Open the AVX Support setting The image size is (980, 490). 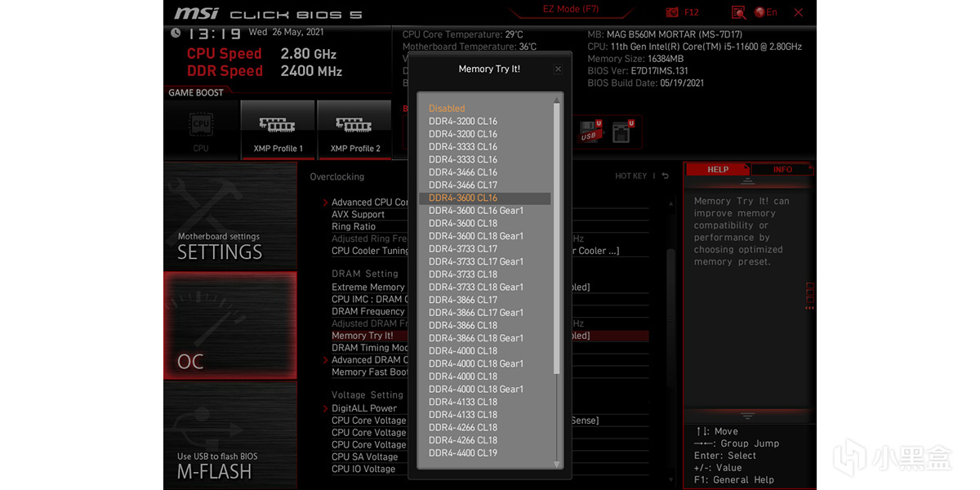pos(358,215)
